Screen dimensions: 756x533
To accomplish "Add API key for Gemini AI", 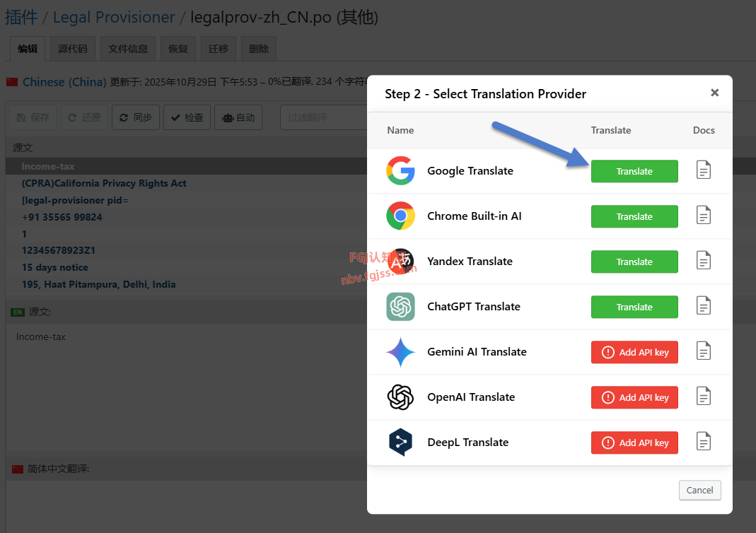I will click(x=634, y=352).
